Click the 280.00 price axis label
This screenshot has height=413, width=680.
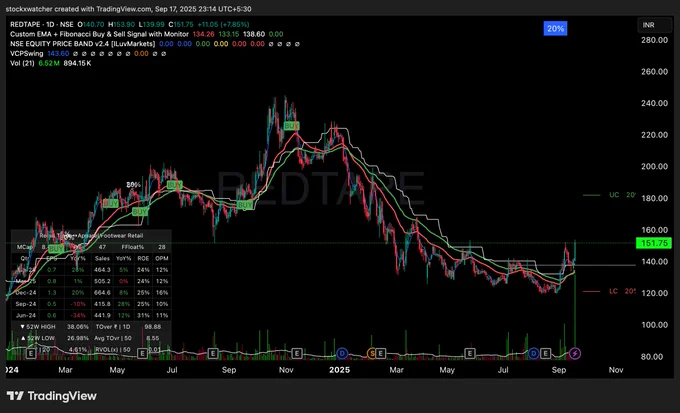point(654,40)
